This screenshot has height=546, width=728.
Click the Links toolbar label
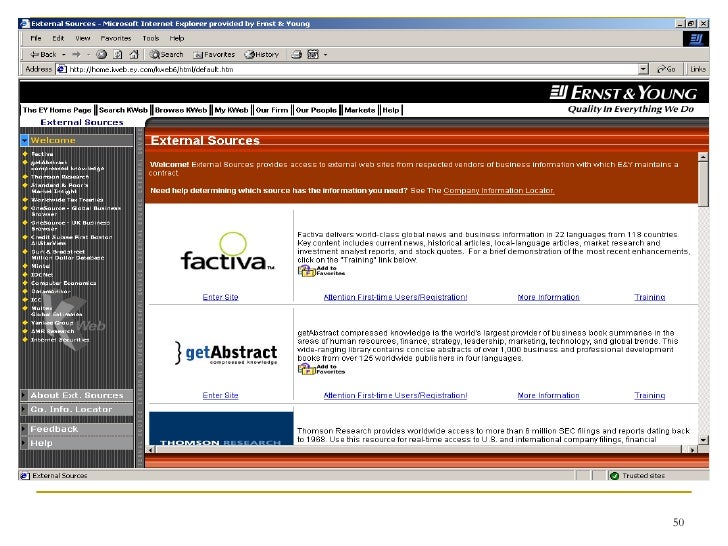point(697,69)
